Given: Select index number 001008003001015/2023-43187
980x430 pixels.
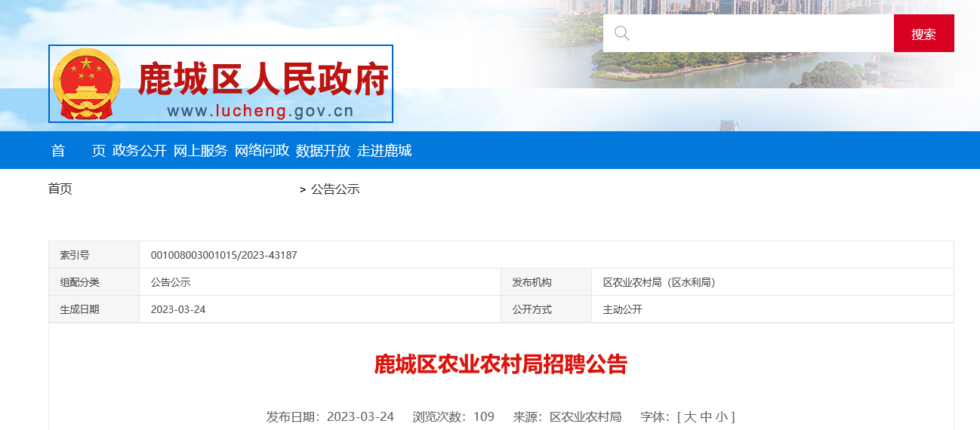Looking at the screenshot, I should 224,255.
